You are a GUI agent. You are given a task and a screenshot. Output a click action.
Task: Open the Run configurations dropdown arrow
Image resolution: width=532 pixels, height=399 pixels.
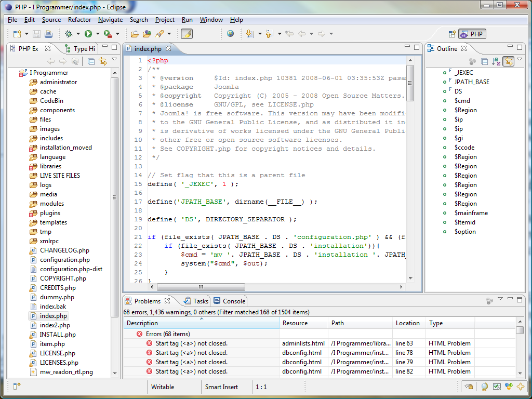tap(98, 34)
